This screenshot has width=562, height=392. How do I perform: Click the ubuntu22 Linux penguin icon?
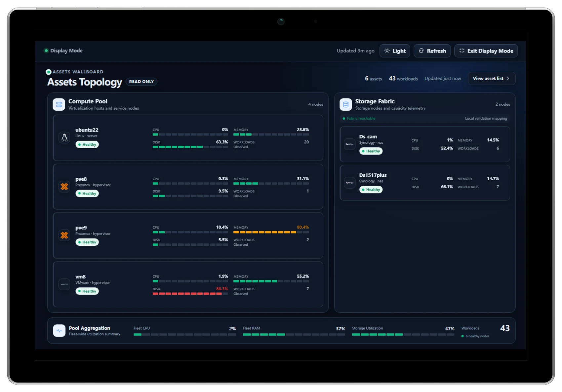(64, 137)
